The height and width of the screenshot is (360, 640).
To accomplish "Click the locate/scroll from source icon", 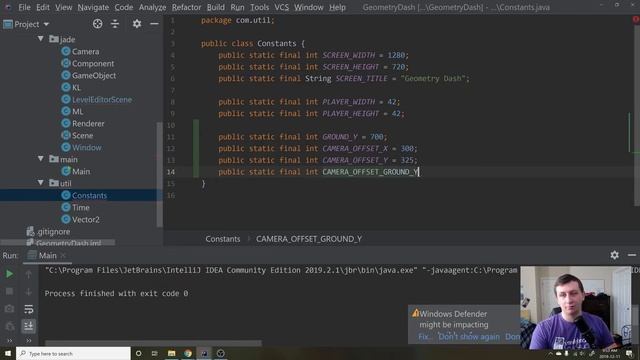I will click(97, 24).
